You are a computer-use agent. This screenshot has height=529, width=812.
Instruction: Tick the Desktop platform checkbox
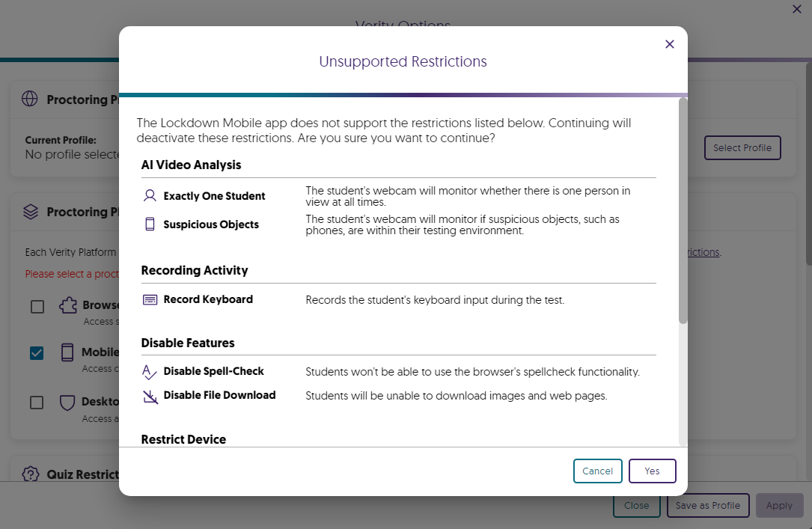click(37, 403)
